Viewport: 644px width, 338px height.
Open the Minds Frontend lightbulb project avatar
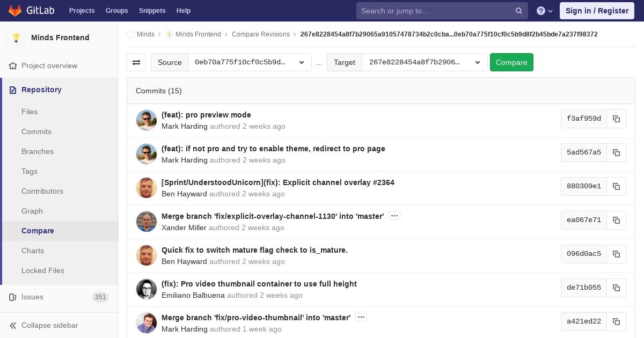tap(16, 38)
